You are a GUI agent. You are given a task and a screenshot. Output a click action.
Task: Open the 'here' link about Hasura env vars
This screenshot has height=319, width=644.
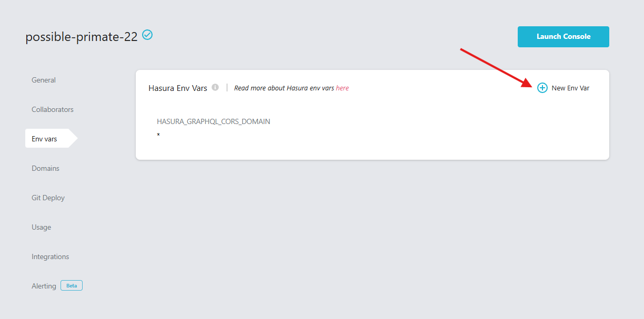click(343, 88)
